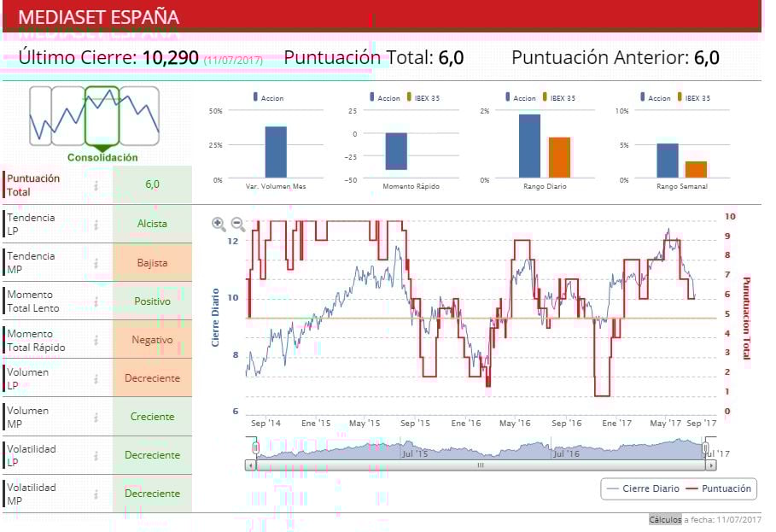Viewport: 776px width, 532px height.
Task: Toggle IBEX 35 legend in Rango Semanal chart
Action: tap(694, 97)
